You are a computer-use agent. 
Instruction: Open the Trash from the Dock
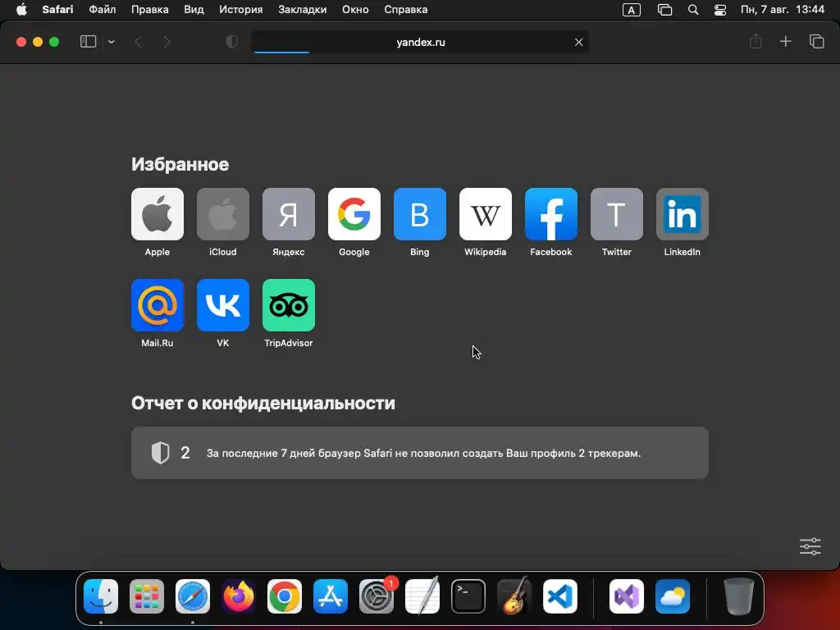pos(739,596)
